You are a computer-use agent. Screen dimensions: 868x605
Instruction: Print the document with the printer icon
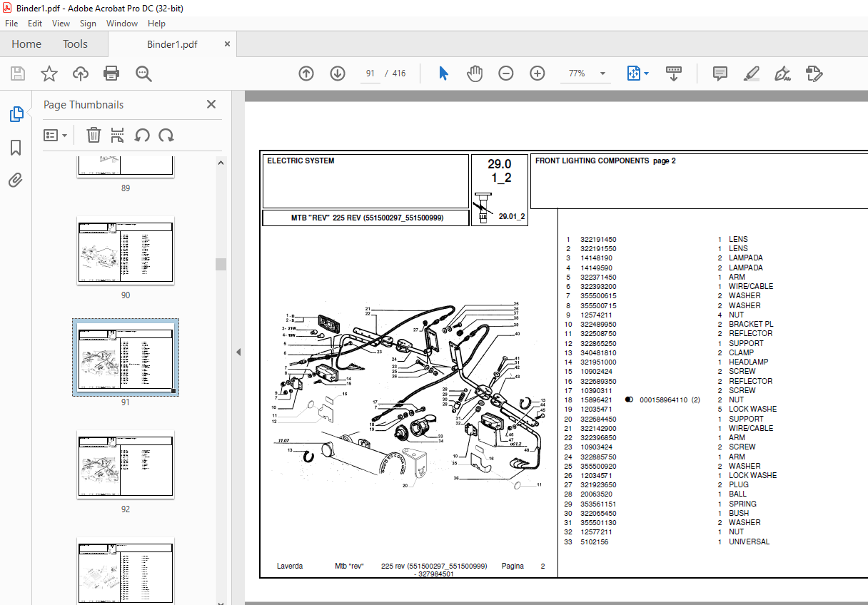(x=111, y=73)
